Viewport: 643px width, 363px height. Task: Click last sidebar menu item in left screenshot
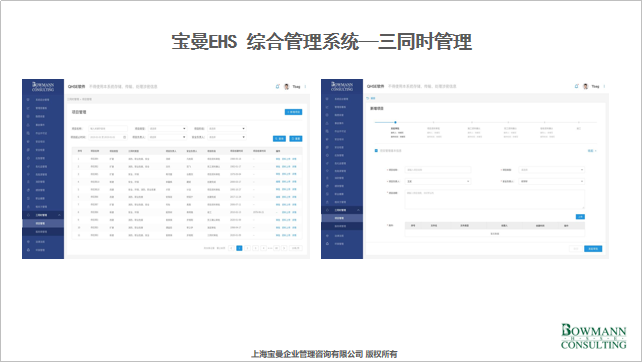(x=43, y=250)
